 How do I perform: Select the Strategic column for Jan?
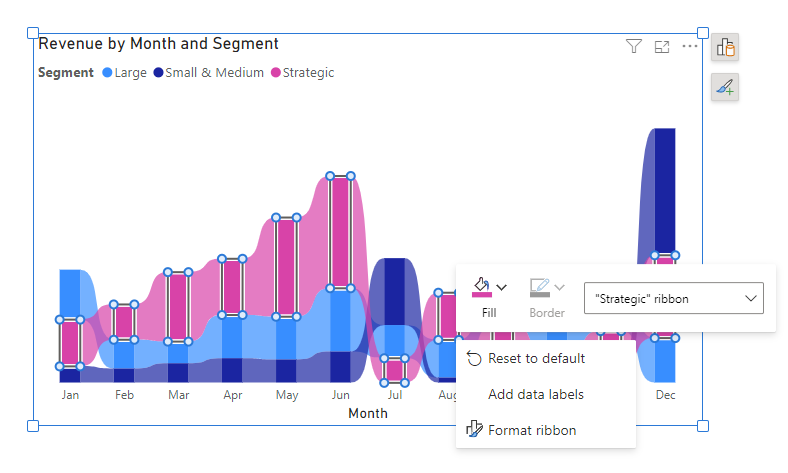(x=70, y=343)
